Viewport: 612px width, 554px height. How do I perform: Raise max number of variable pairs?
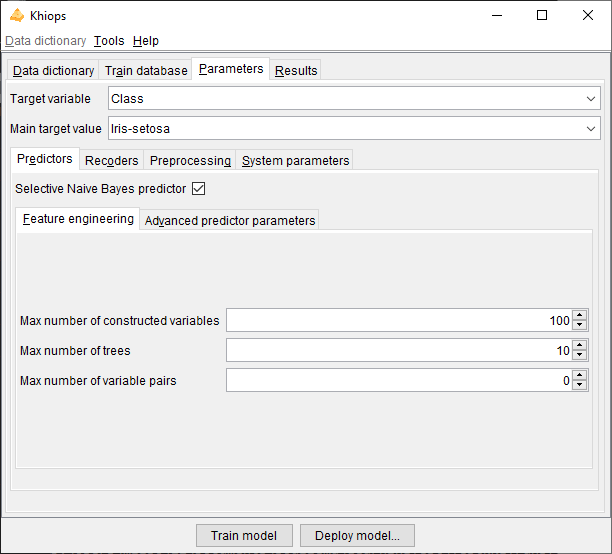[x=580, y=375]
